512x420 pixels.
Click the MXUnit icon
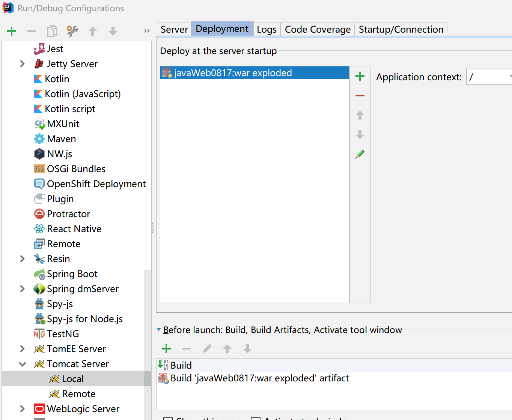[x=39, y=124]
